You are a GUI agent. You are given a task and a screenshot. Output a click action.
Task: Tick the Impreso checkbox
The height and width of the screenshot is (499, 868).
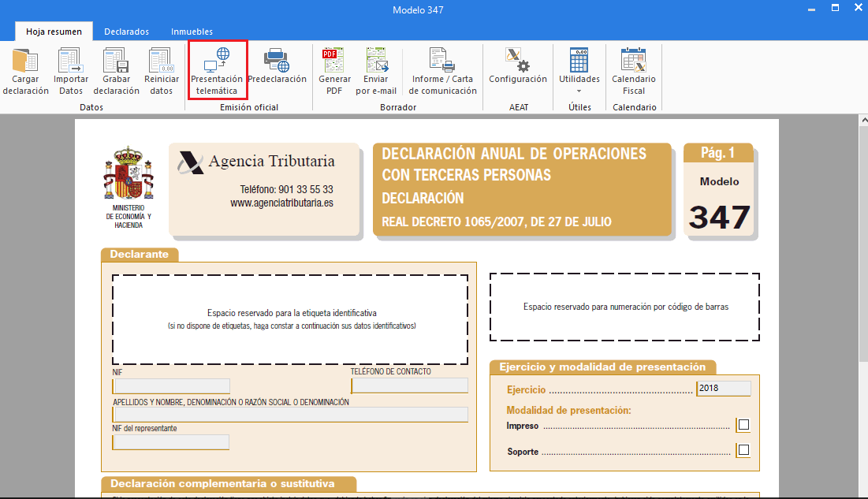click(743, 426)
